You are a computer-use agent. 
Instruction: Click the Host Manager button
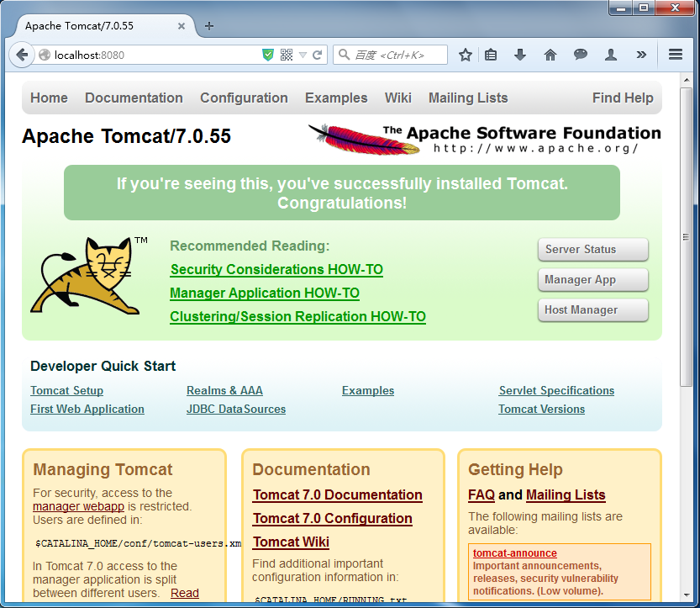(593, 310)
